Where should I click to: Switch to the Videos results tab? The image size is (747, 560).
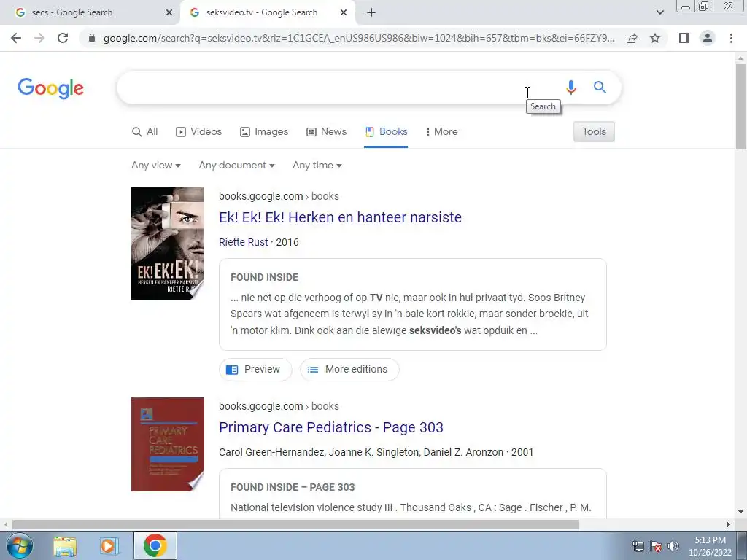[x=198, y=132]
